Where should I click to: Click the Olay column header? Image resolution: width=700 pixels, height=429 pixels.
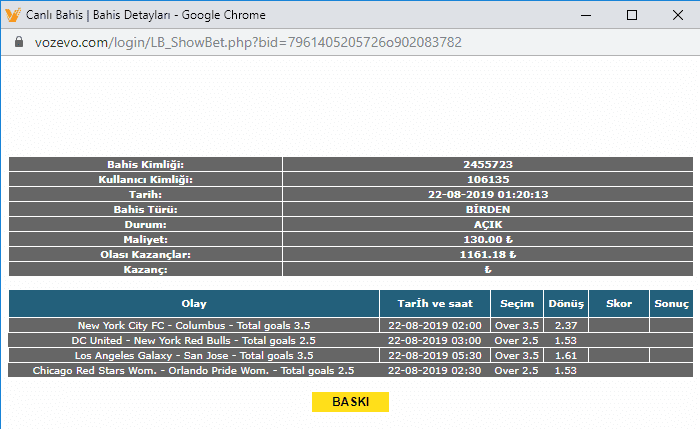coord(194,304)
